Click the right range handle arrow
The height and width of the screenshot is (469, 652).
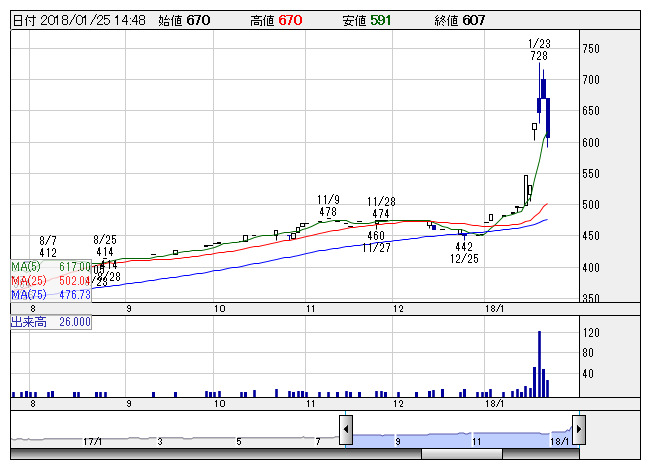point(578,431)
